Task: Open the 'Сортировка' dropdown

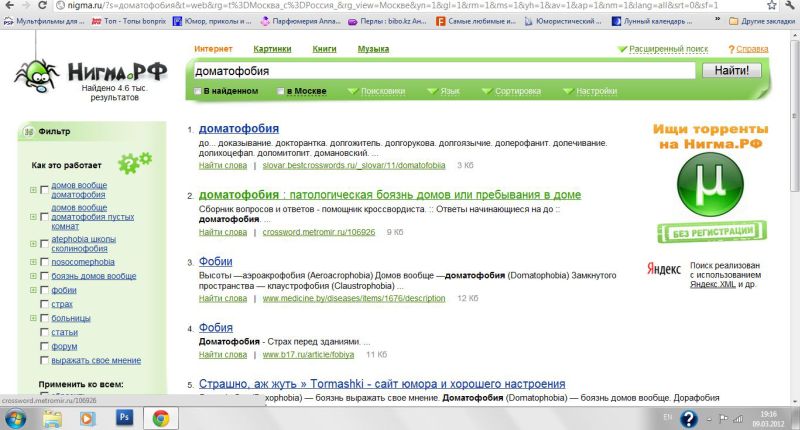Action: point(512,91)
